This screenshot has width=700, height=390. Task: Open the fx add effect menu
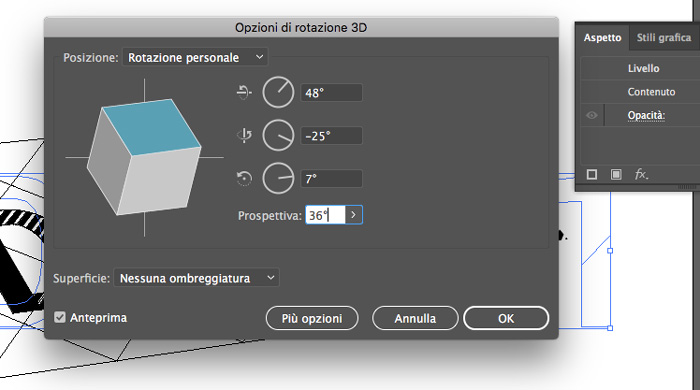click(x=642, y=174)
